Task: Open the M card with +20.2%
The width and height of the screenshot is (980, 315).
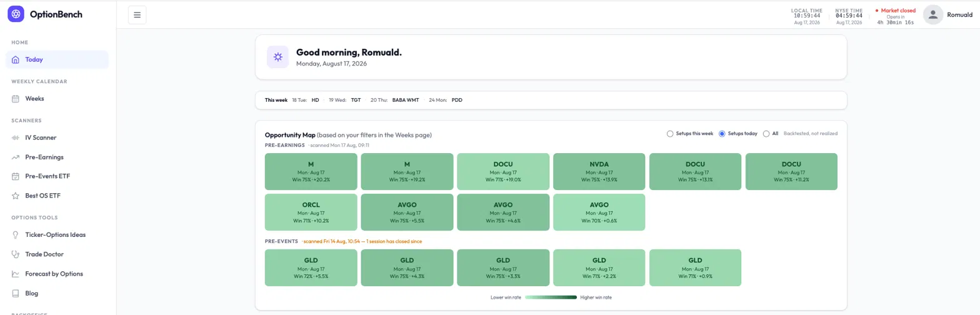Action: 311,171
